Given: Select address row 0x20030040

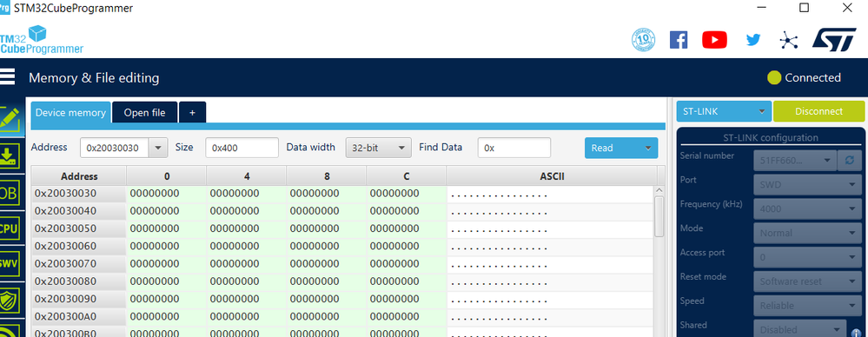Looking at the screenshot, I should click(x=78, y=211).
